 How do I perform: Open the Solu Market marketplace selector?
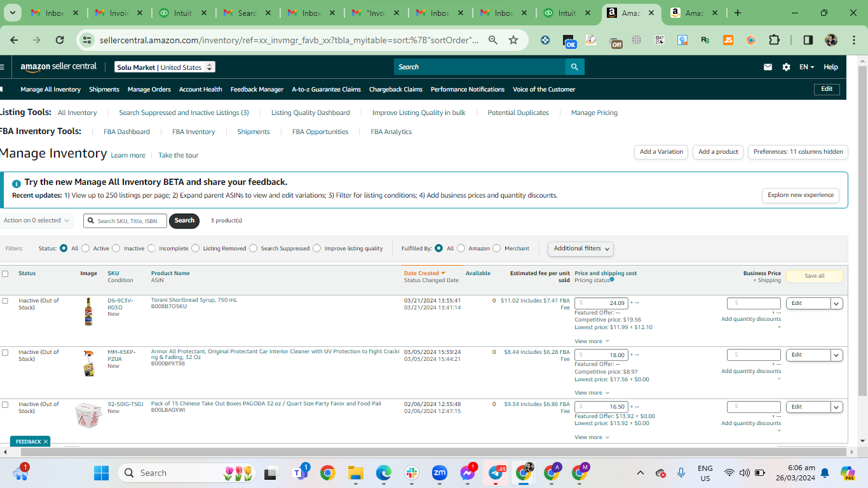coord(165,67)
